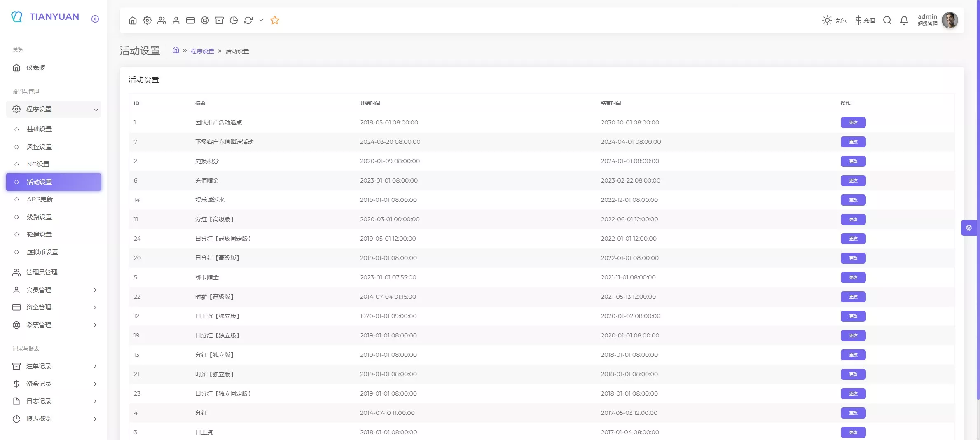The height and width of the screenshot is (440, 980).
Task: Open floating settings gear on right edge
Action: click(x=969, y=228)
